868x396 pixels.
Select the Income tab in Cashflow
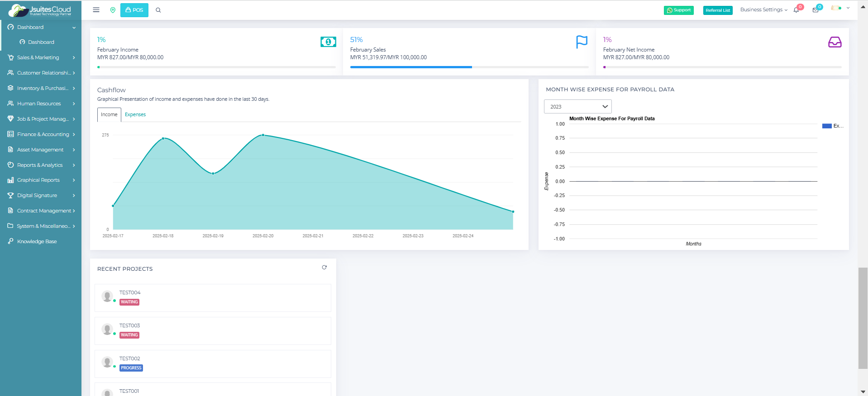109,115
